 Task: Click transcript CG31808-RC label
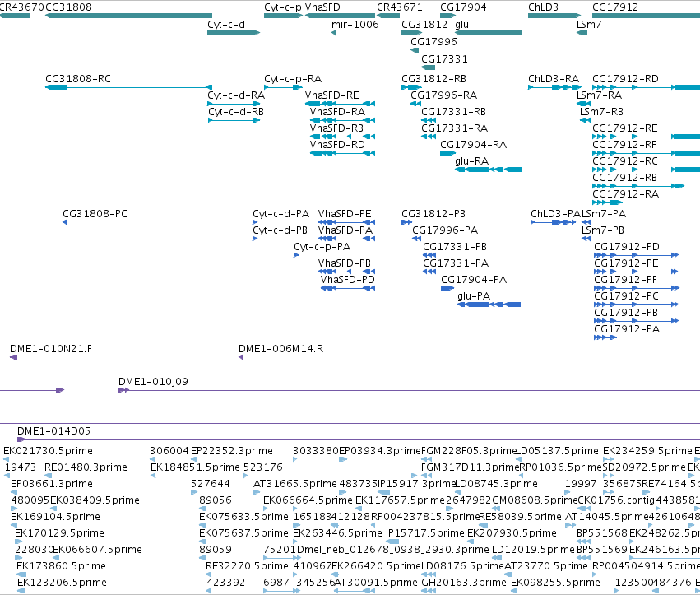tap(78, 79)
